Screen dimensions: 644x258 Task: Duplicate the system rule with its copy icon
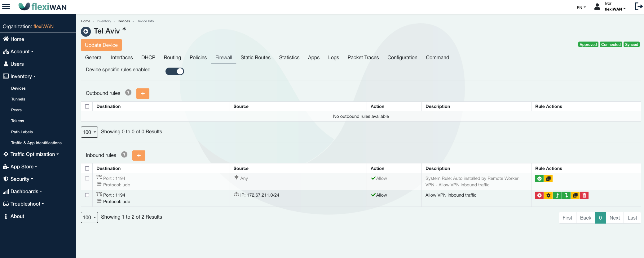click(548, 179)
